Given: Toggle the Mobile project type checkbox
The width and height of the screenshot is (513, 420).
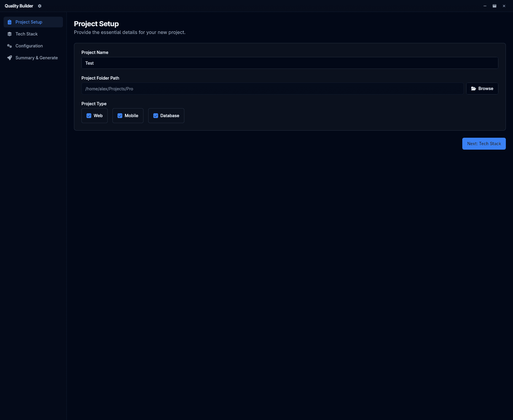Looking at the screenshot, I should [120, 116].
